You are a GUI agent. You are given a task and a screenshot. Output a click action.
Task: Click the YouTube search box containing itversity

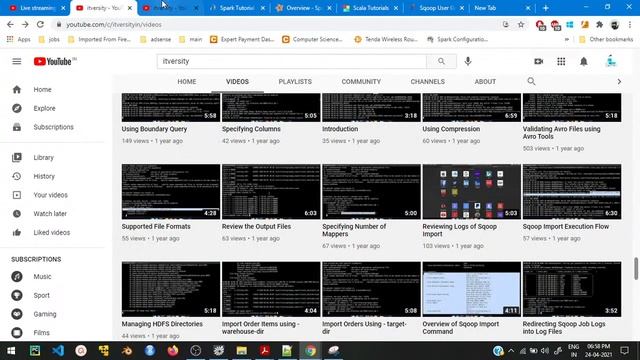click(x=292, y=61)
